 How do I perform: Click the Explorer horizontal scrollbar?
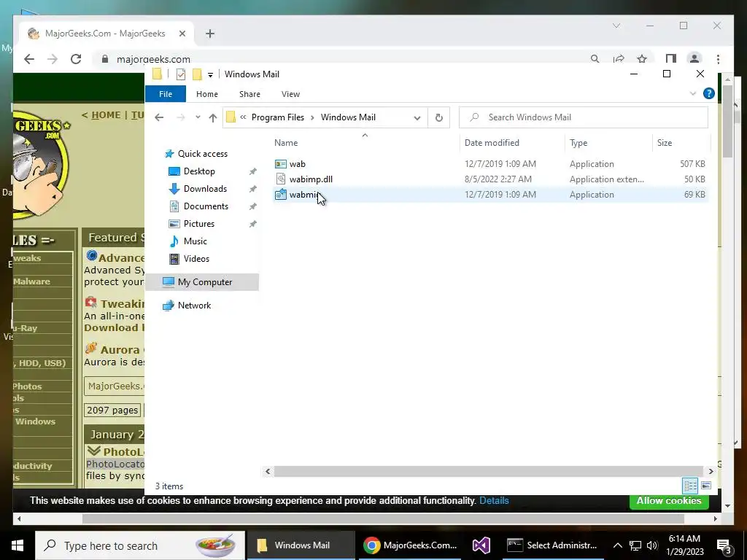coord(488,471)
